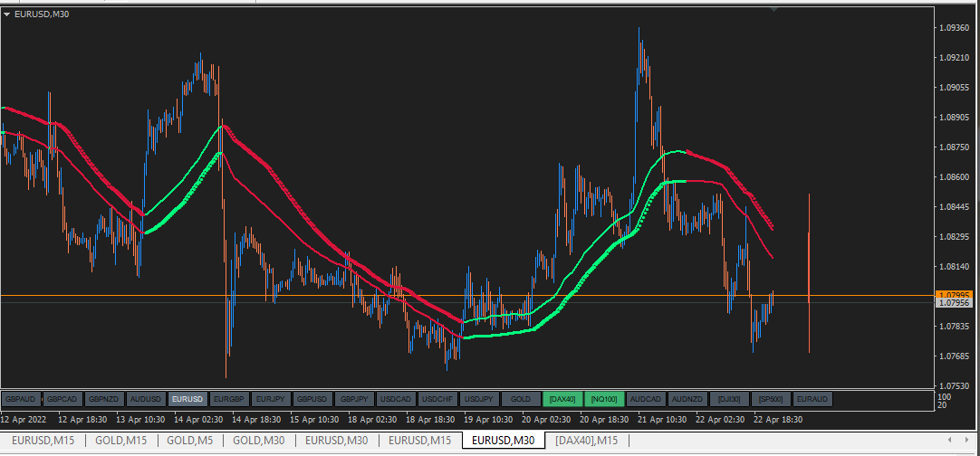Click the 22 Apr 18:30 time label
The width and height of the screenshot is (980, 456).
point(780,420)
